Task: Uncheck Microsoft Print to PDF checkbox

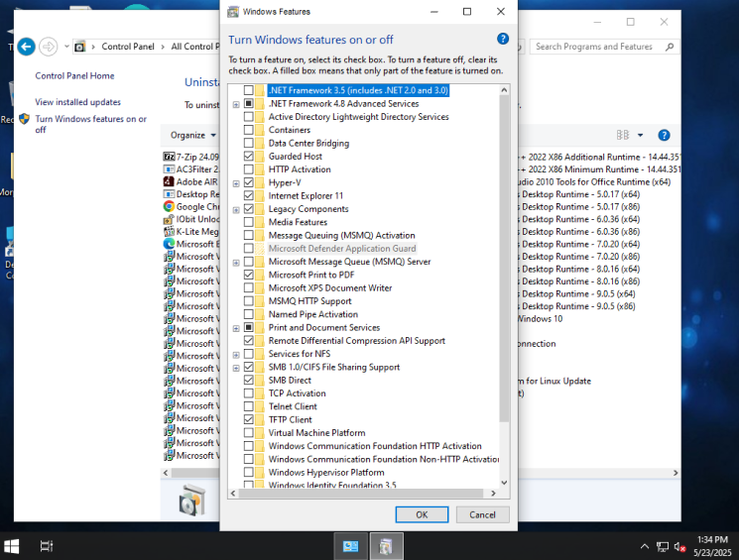Action: [x=248, y=275]
